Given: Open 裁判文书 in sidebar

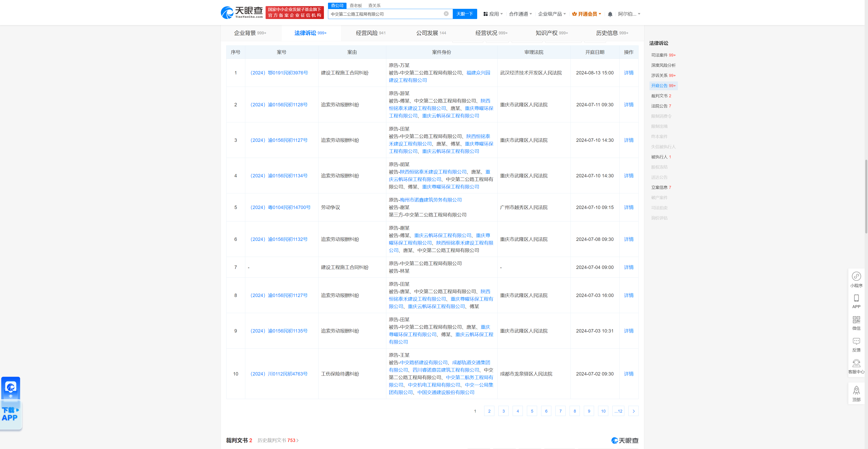Looking at the screenshot, I should click(661, 96).
